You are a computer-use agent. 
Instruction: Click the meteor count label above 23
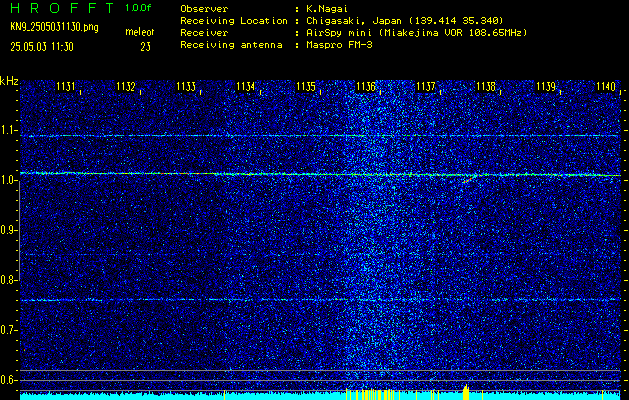pos(139,32)
